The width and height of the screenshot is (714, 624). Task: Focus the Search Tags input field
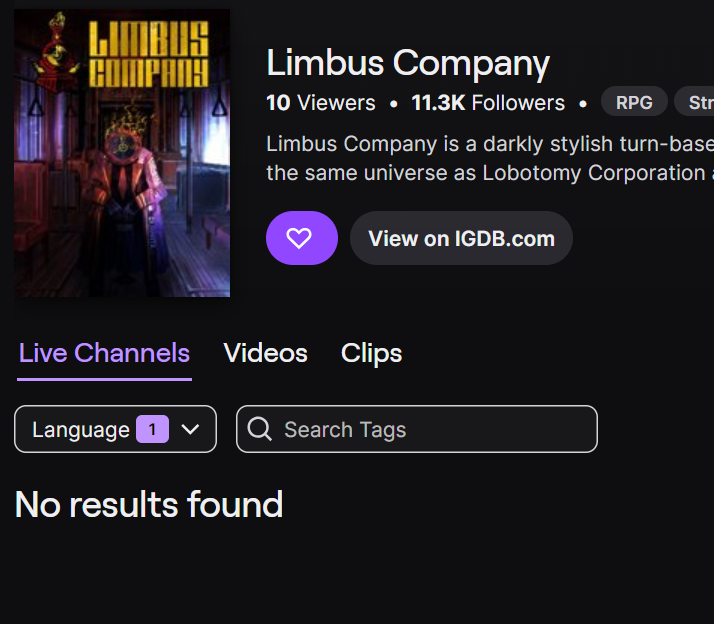pos(417,429)
